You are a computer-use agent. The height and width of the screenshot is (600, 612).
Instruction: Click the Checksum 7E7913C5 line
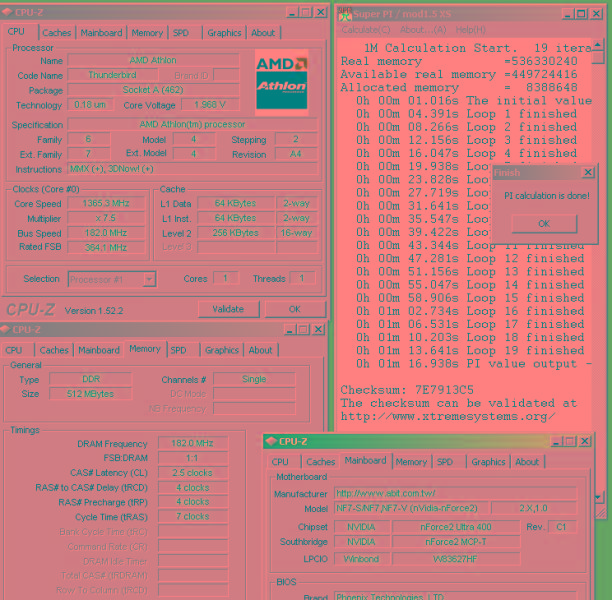pos(407,390)
